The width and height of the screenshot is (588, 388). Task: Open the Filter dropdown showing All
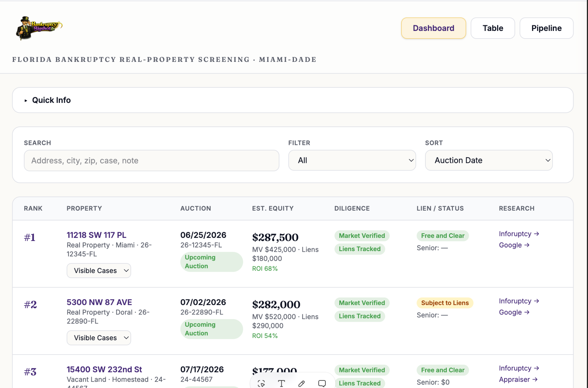352,160
